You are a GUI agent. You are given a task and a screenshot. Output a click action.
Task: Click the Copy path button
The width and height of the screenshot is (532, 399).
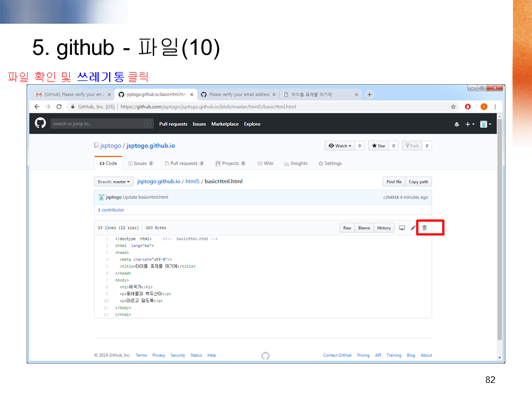tap(418, 182)
